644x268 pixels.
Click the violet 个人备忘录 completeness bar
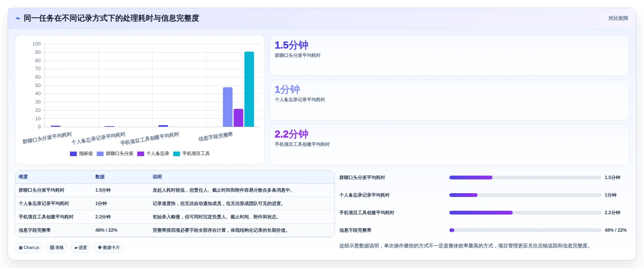(x=239, y=118)
